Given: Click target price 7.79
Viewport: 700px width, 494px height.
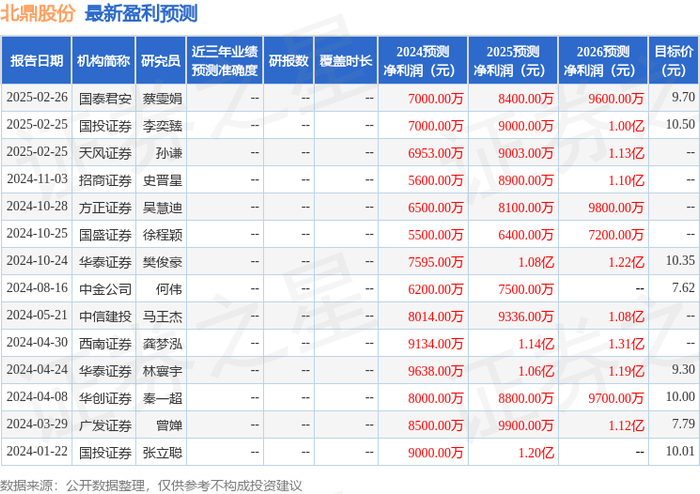Looking at the screenshot, I should coord(683,423).
